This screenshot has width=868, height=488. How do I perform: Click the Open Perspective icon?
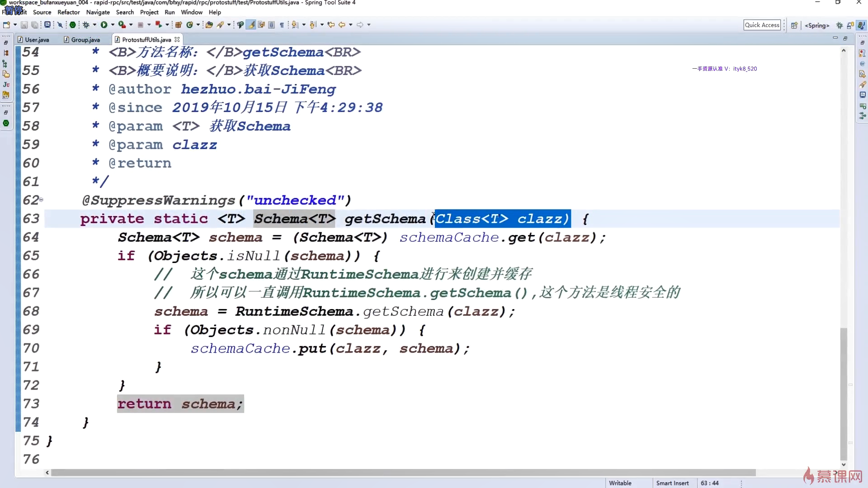click(x=794, y=25)
